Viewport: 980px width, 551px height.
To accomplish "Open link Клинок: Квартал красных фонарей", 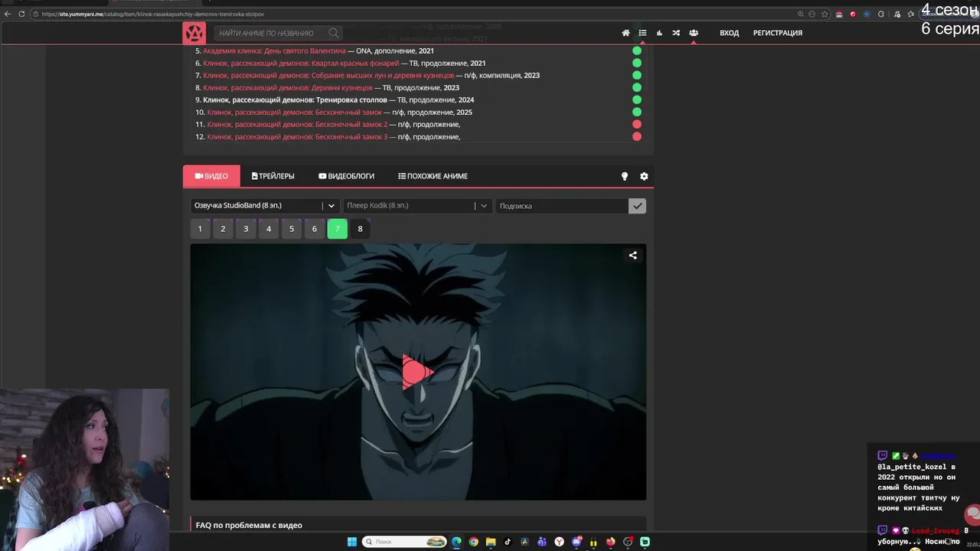I will pyautogui.click(x=301, y=63).
